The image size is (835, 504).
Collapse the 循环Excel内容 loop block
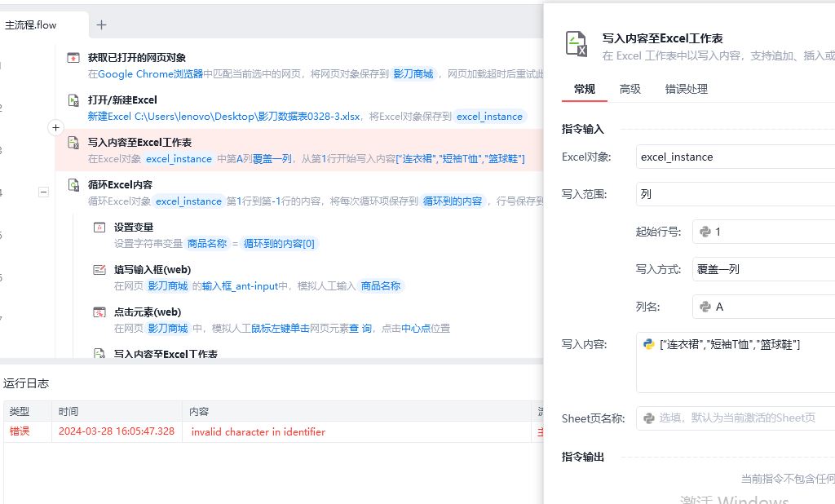pos(44,192)
